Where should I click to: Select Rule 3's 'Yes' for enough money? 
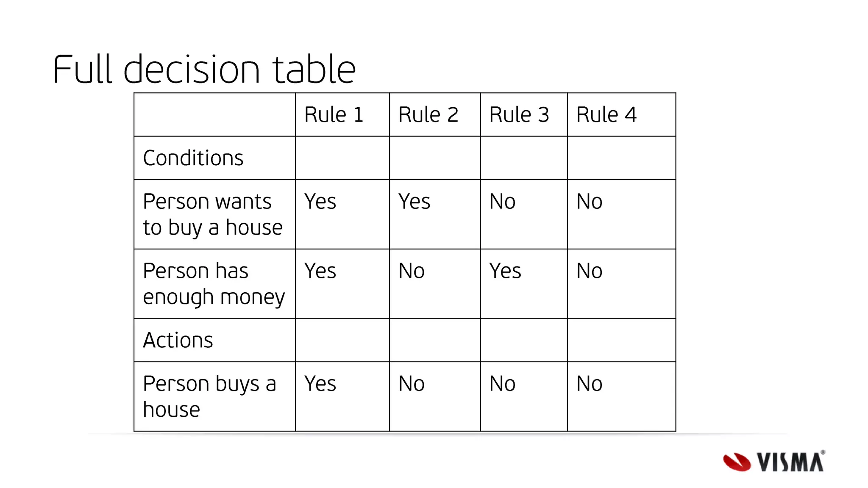point(505,271)
